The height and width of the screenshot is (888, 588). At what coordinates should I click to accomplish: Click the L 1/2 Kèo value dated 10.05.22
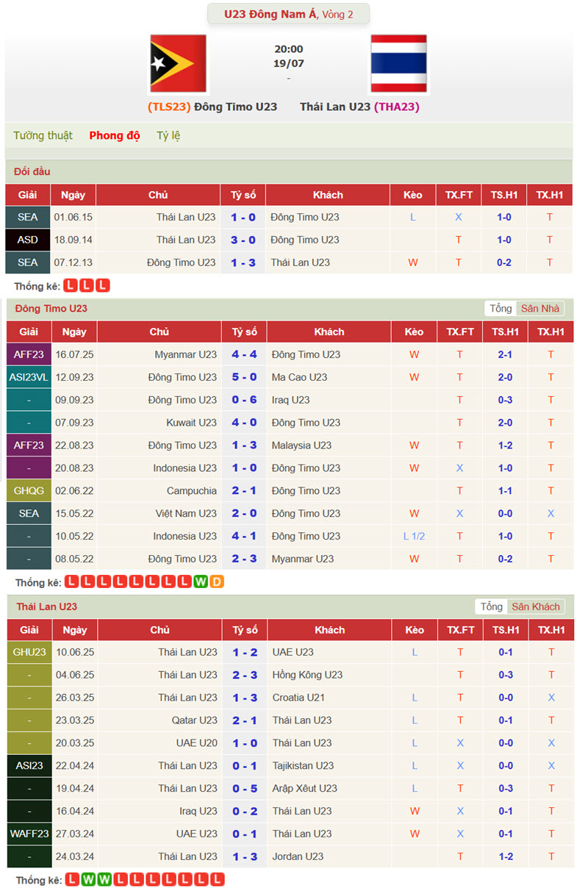point(415,536)
